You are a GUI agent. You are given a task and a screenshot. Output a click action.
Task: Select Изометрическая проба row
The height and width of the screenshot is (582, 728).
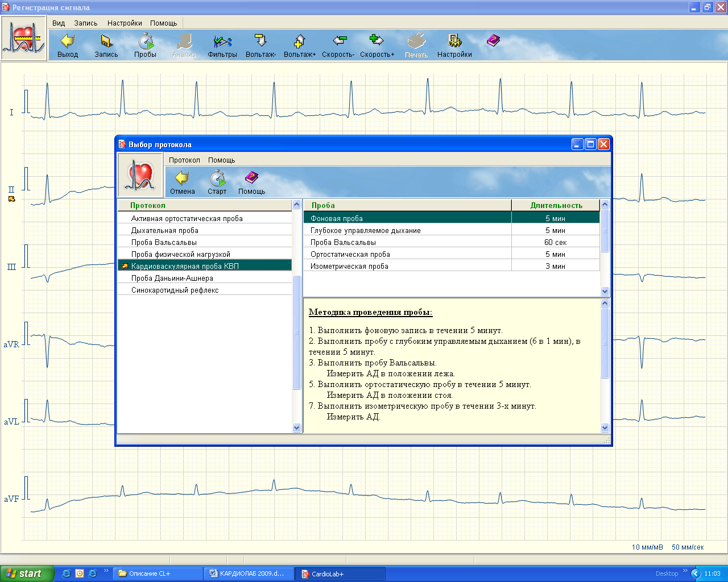pyautogui.click(x=349, y=267)
